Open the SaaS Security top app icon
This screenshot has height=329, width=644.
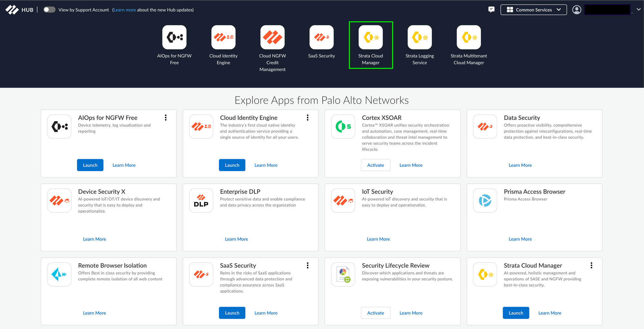pyautogui.click(x=321, y=37)
